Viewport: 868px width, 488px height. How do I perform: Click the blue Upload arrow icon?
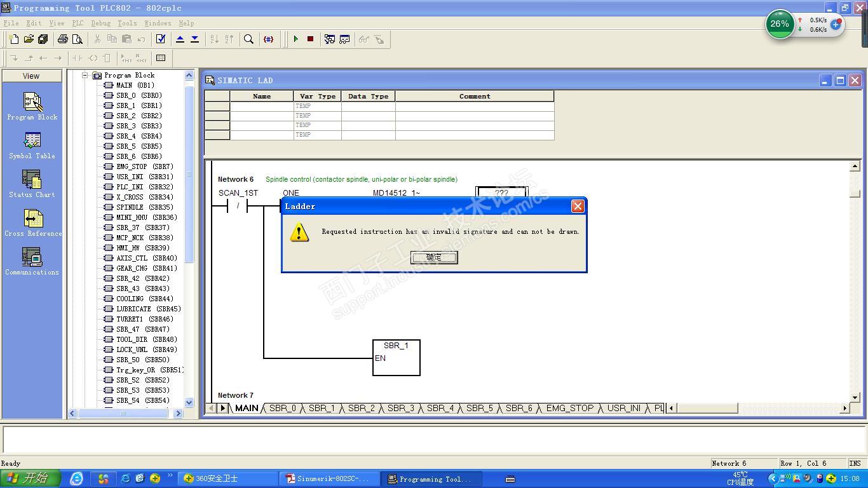(180, 39)
